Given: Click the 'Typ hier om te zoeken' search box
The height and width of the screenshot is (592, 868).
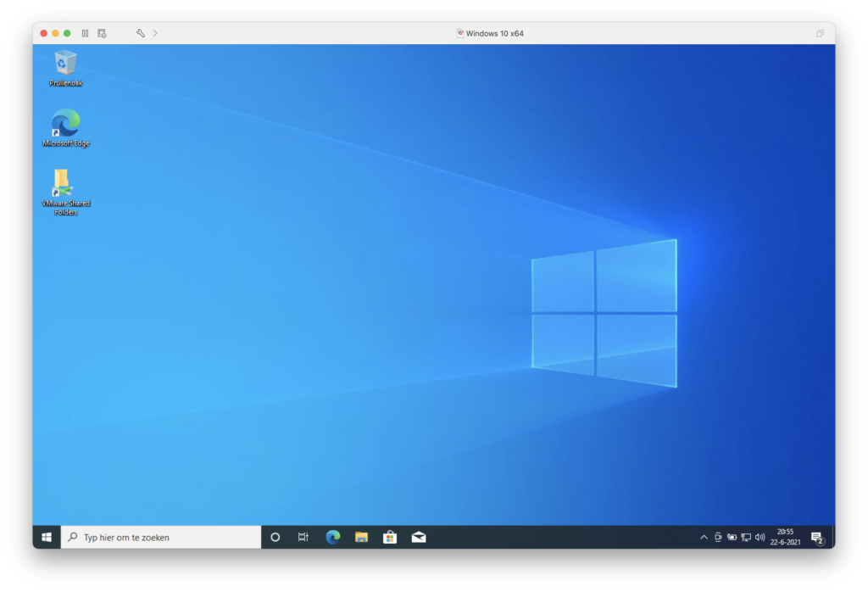Looking at the screenshot, I should pyautogui.click(x=160, y=537).
